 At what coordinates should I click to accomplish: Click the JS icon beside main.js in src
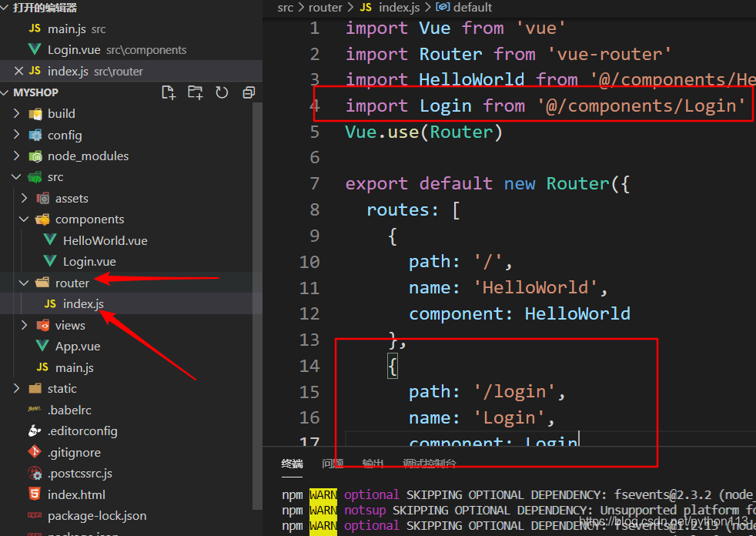[x=42, y=367]
